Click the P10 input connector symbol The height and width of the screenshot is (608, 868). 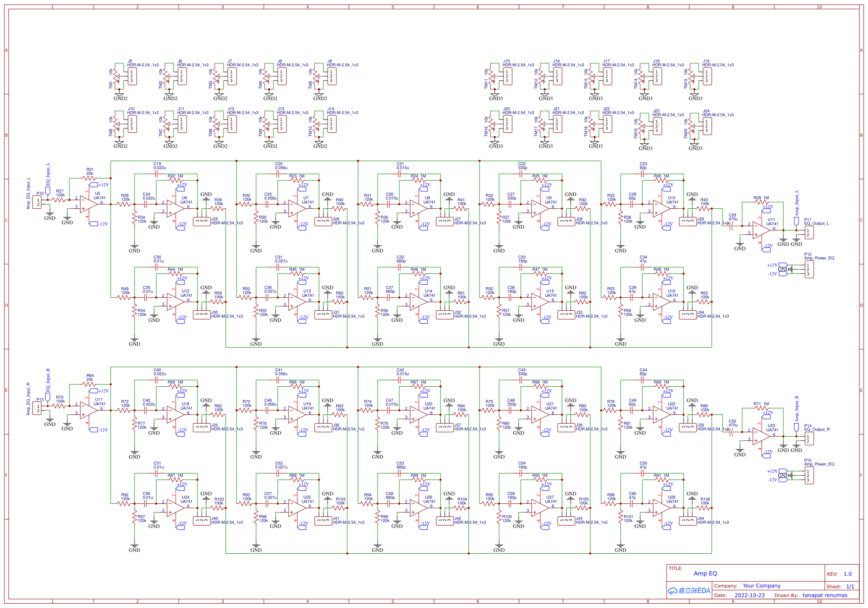point(37,202)
